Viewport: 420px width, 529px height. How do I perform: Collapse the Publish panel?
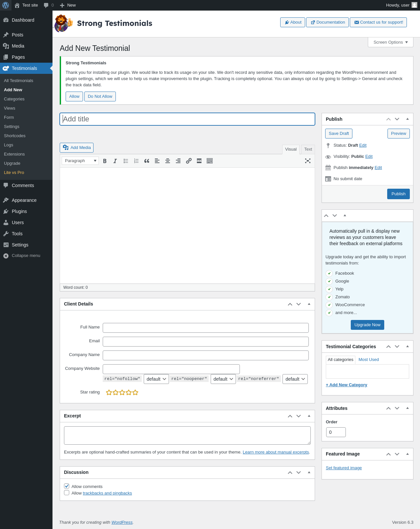click(x=408, y=119)
